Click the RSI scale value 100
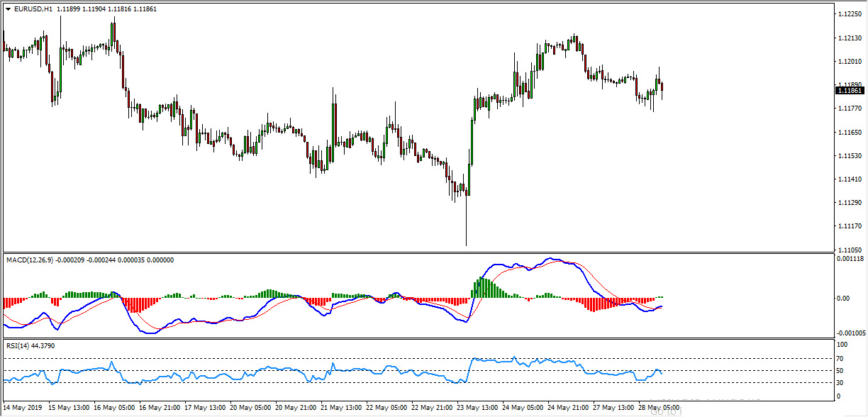This screenshot has width=868, height=417. pyautogui.click(x=842, y=345)
